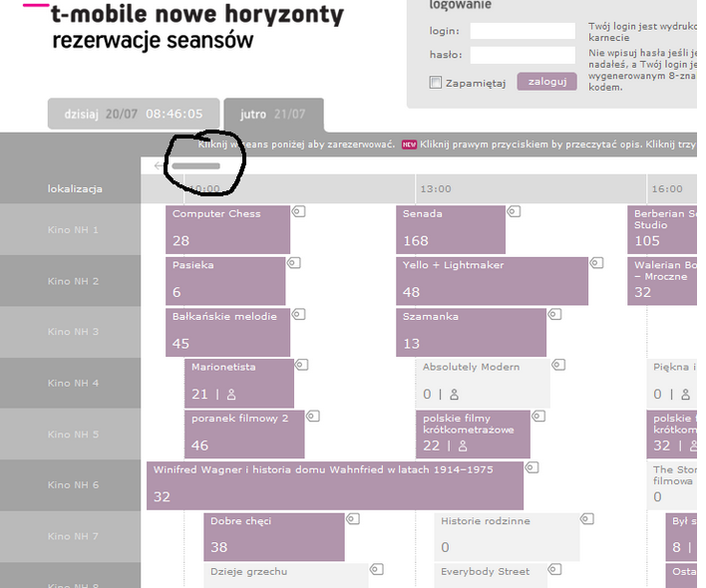
Task: Click tag icon by Yello + Lightmaker
Action: click(596, 263)
